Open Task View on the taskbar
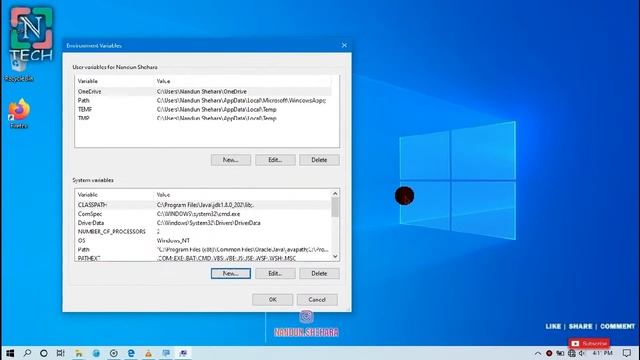 [x=60, y=353]
